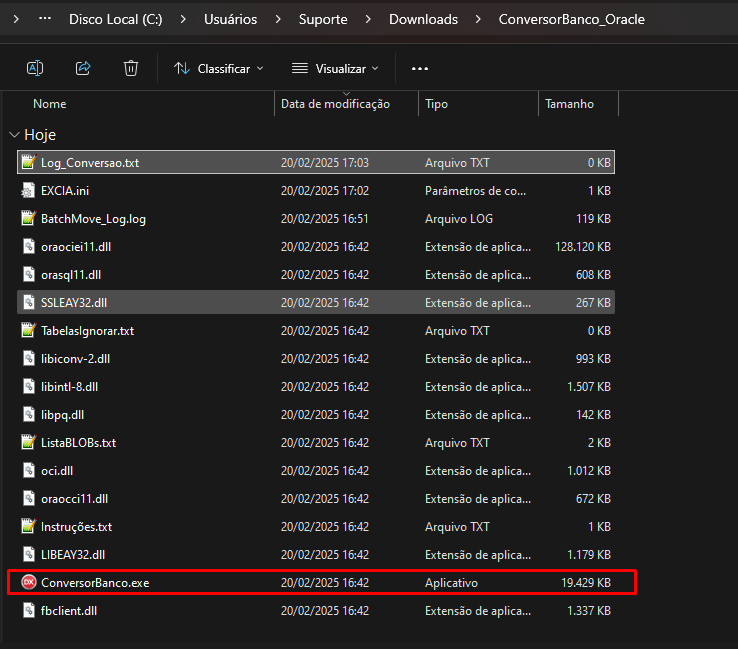Screen dimensions: 738x649
Task: Open the breadcrumb overflow ellipsis
Action: click(44, 19)
